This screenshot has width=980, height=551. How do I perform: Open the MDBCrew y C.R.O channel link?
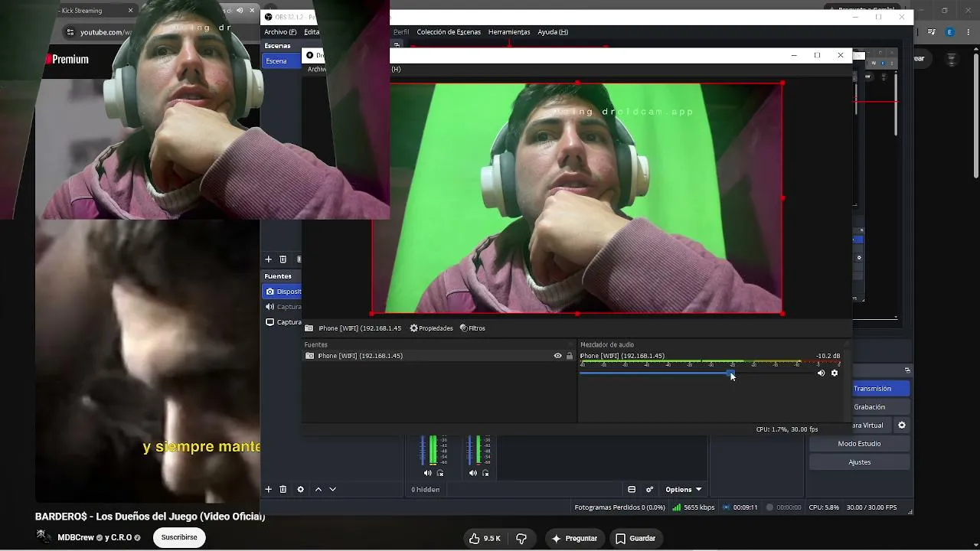[x=99, y=538]
